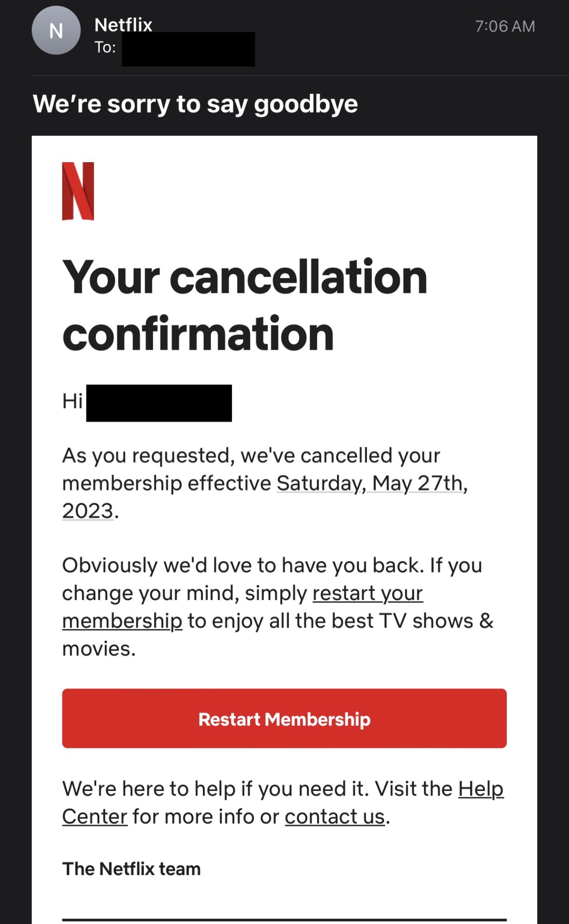Tap the underlined "2023" date text

pos(88,511)
